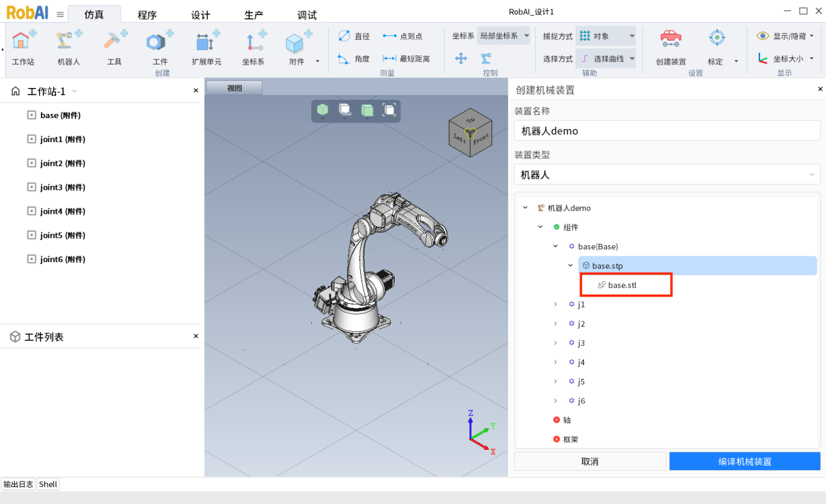Screen dimensions: 826x504
Task: Open the 捕捉方式 对象 dropdown
Action: tap(605, 36)
